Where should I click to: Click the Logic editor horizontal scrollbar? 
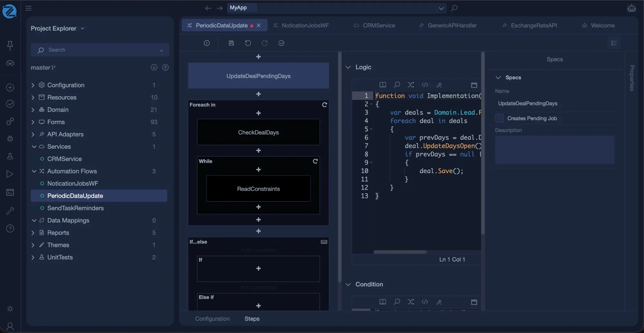(400, 252)
